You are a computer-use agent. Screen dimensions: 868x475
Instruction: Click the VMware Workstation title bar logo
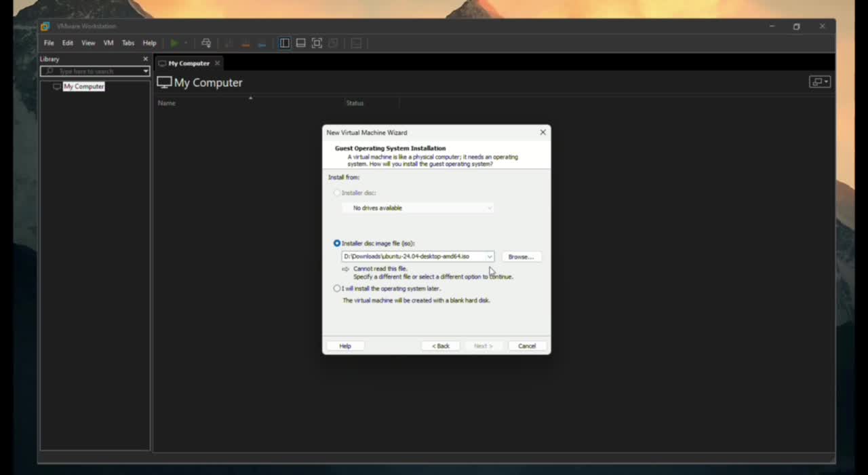pos(45,26)
